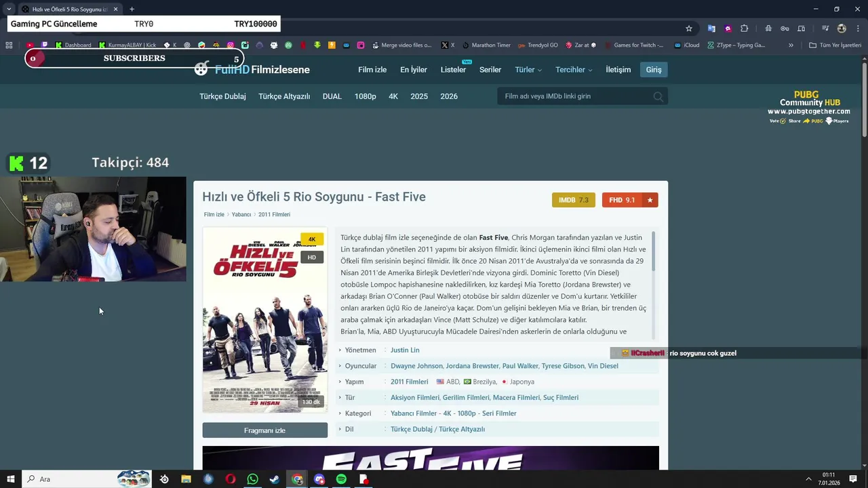This screenshot has width=868, height=488.
Task: Open the Dashboard bookmark
Action: click(x=73, y=45)
